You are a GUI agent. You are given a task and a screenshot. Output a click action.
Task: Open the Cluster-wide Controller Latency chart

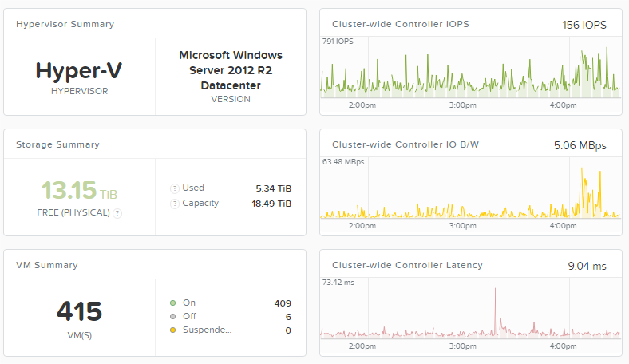click(470, 308)
